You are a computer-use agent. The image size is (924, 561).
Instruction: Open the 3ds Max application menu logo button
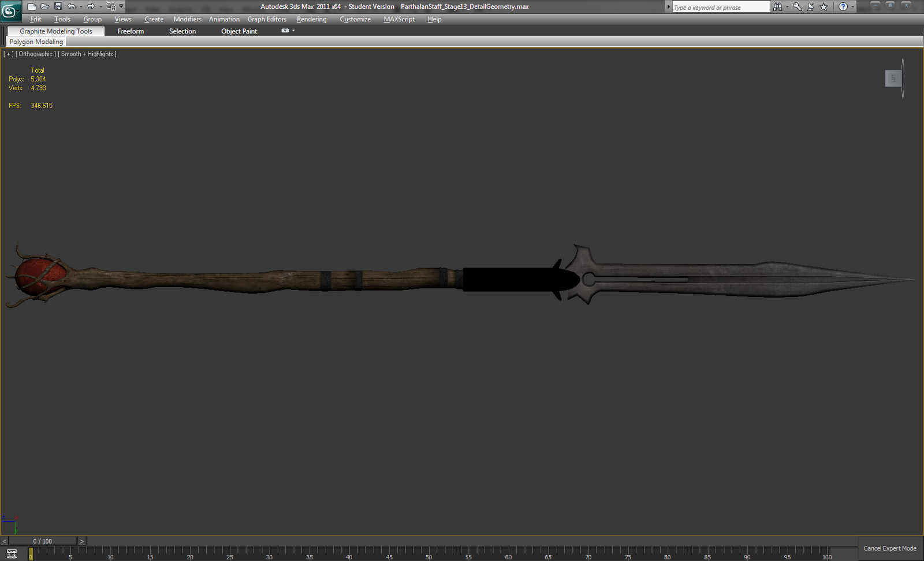pos(10,8)
